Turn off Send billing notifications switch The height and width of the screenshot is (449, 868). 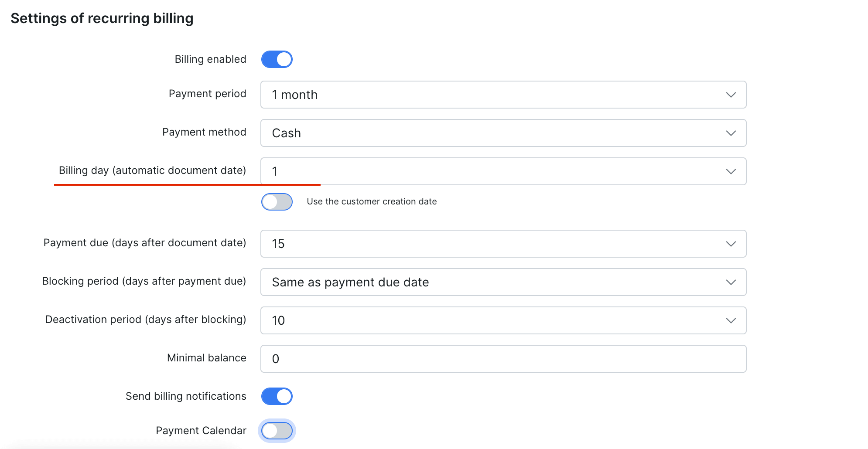pyautogui.click(x=277, y=396)
